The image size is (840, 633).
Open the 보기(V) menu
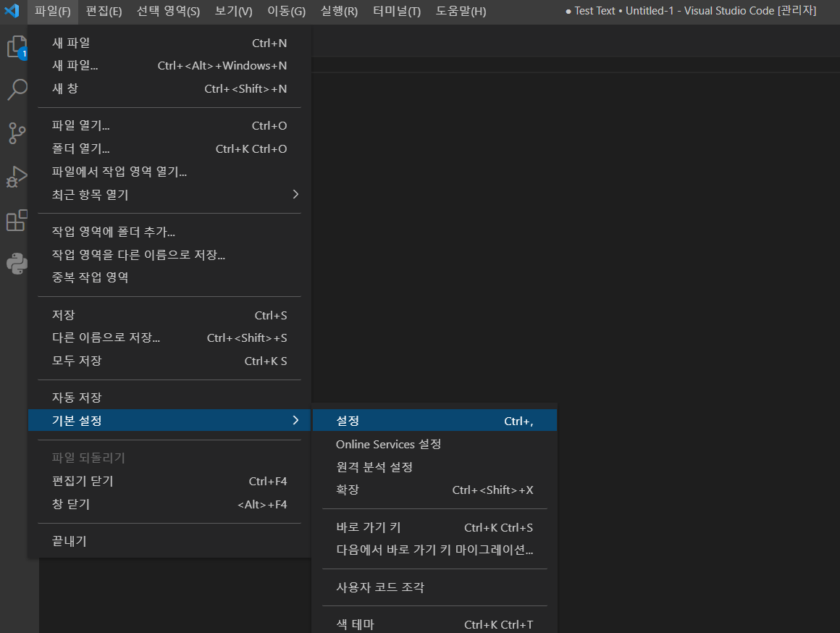pos(234,12)
